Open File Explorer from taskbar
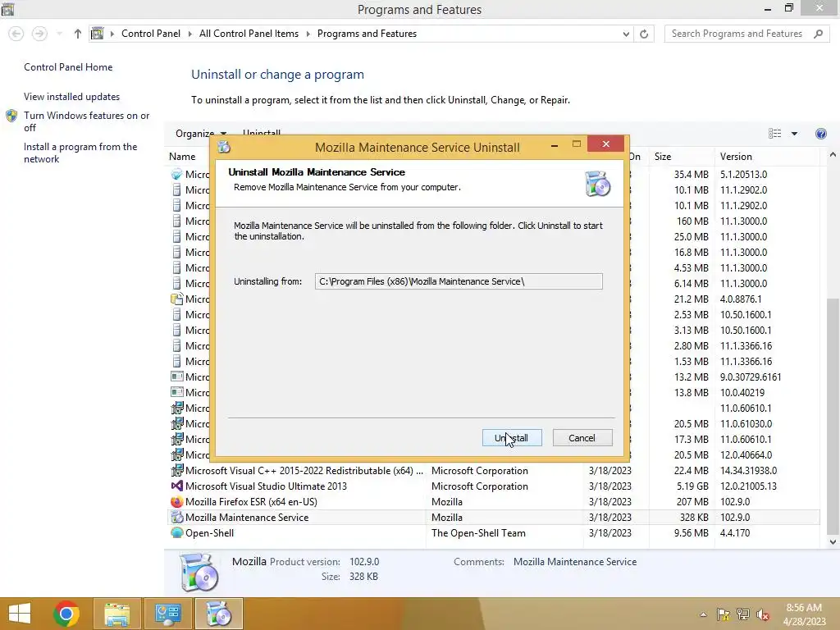The width and height of the screenshot is (840, 630). click(x=117, y=614)
